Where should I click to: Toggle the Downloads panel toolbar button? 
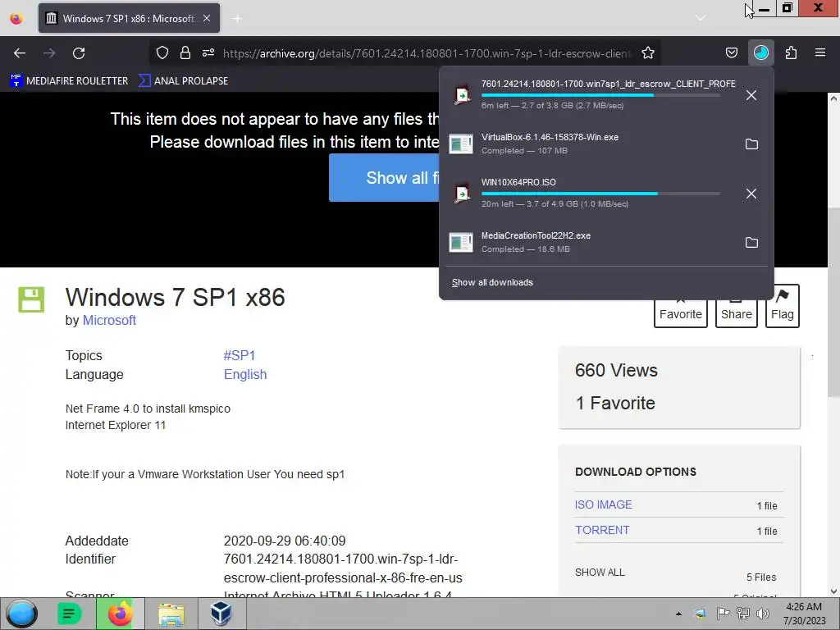coord(760,52)
